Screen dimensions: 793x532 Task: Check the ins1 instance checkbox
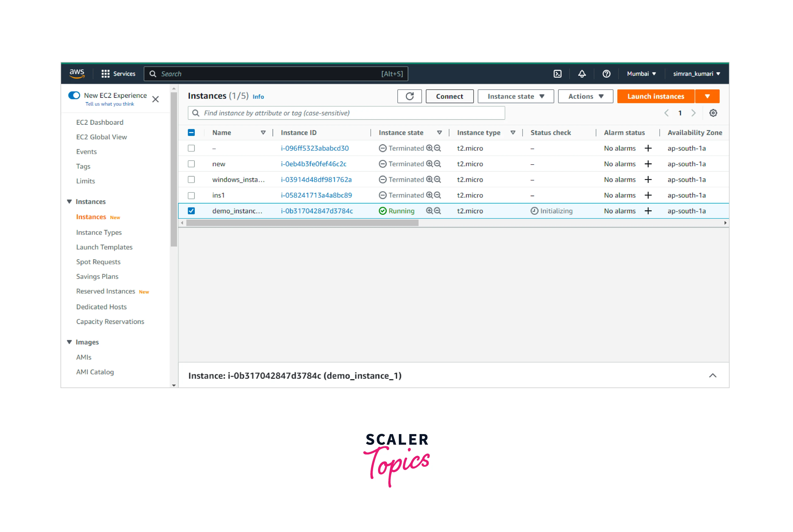pyautogui.click(x=191, y=195)
